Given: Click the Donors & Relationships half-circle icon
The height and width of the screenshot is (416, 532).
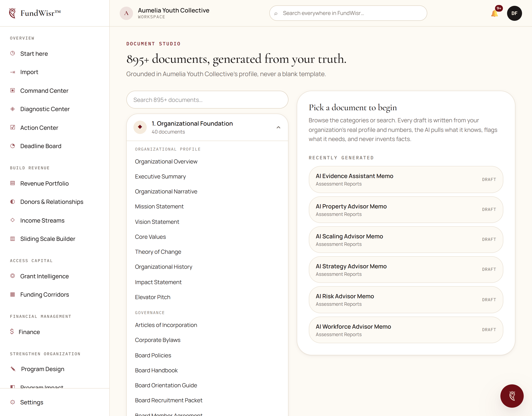Looking at the screenshot, I should click(x=13, y=202).
